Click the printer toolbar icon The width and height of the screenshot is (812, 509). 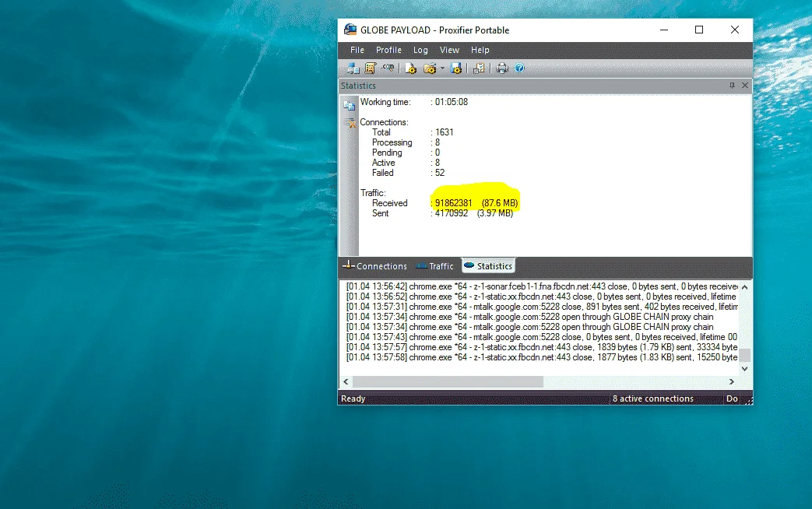click(502, 68)
